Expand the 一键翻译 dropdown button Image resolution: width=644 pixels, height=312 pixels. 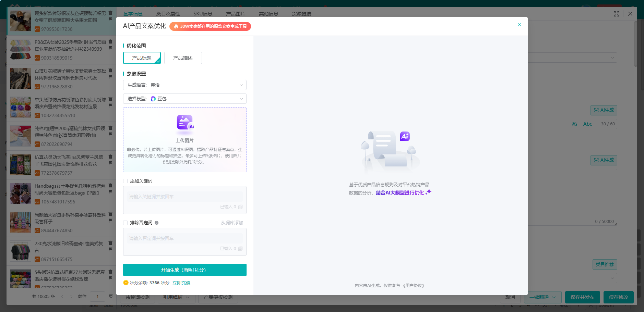[542, 297]
